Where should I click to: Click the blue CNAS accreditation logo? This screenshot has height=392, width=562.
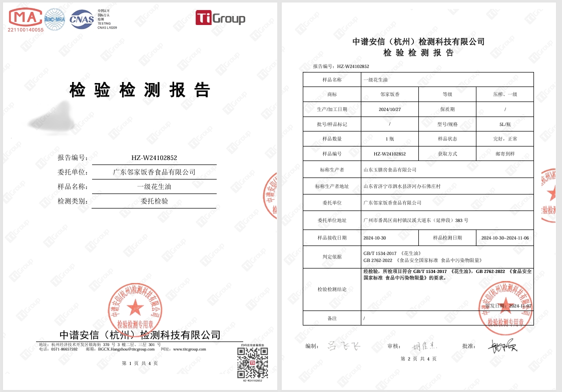click(x=82, y=19)
